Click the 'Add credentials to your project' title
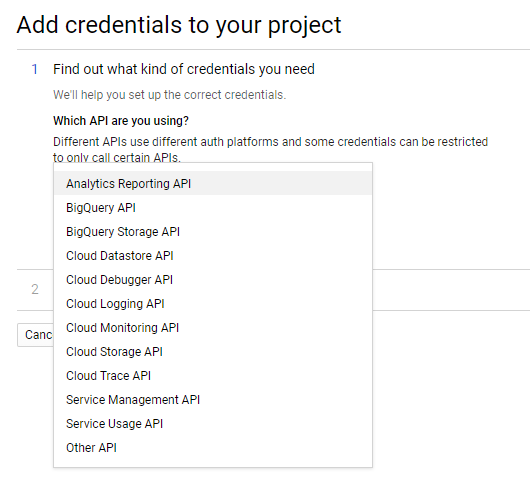This screenshot has height=482, width=530. click(179, 25)
